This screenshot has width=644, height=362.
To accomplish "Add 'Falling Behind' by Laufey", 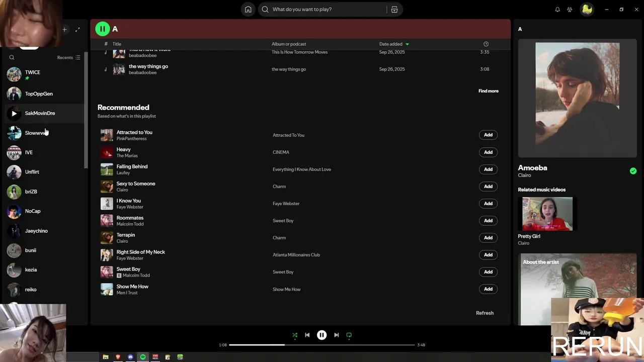I will point(488,169).
